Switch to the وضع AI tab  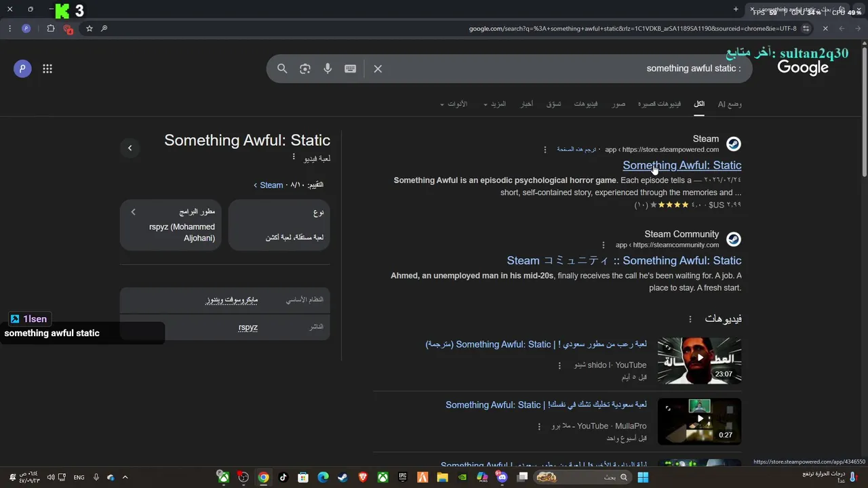(730, 104)
